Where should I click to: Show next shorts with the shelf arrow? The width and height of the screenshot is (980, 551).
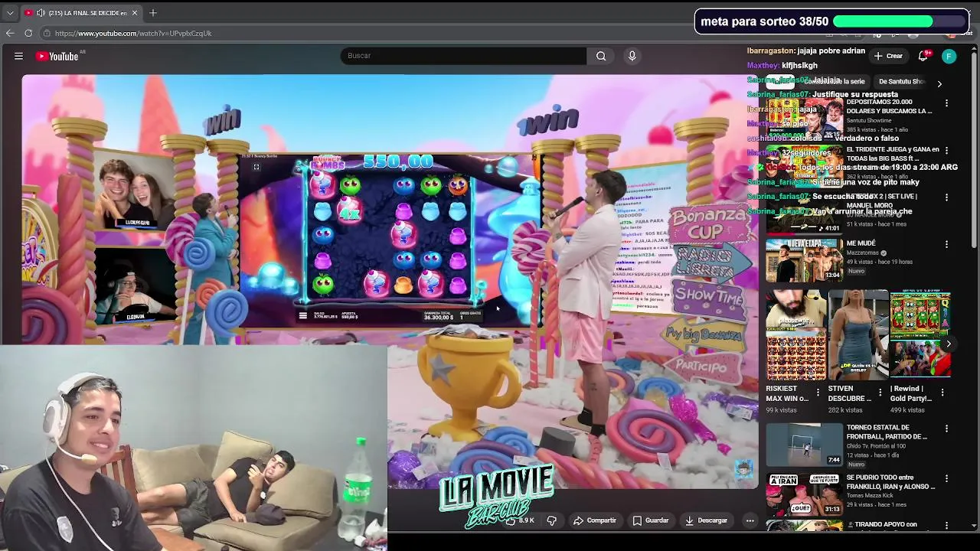click(948, 344)
